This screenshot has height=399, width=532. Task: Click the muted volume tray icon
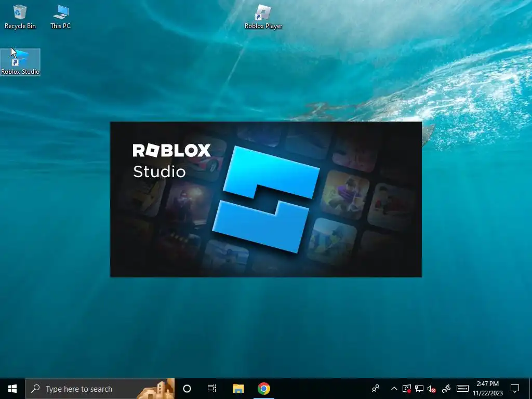(x=432, y=389)
